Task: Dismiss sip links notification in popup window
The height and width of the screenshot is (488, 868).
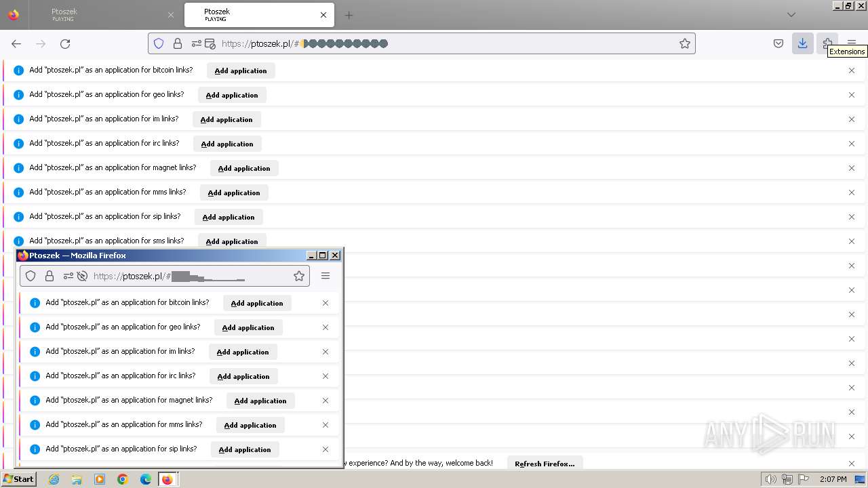Action: pos(325,449)
